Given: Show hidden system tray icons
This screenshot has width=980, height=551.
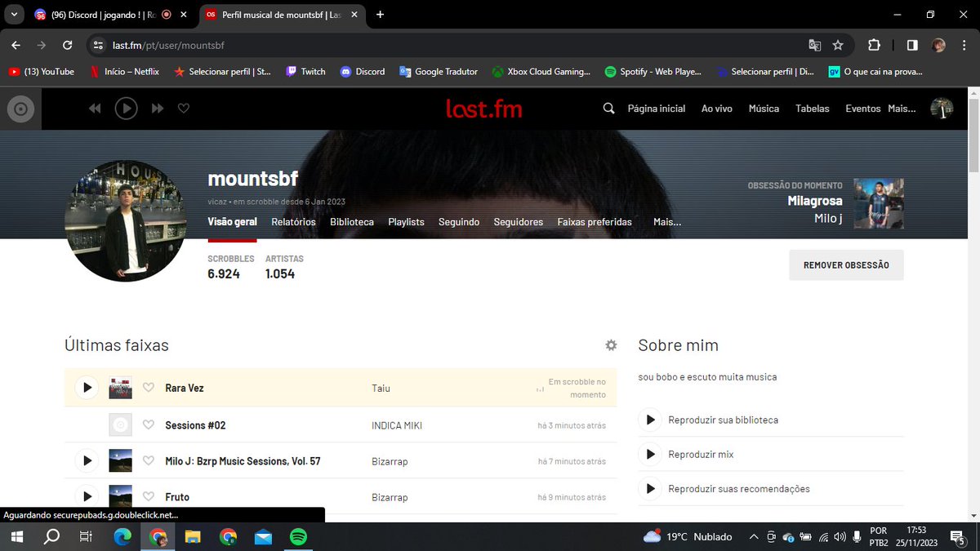Looking at the screenshot, I should click(x=753, y=536).
